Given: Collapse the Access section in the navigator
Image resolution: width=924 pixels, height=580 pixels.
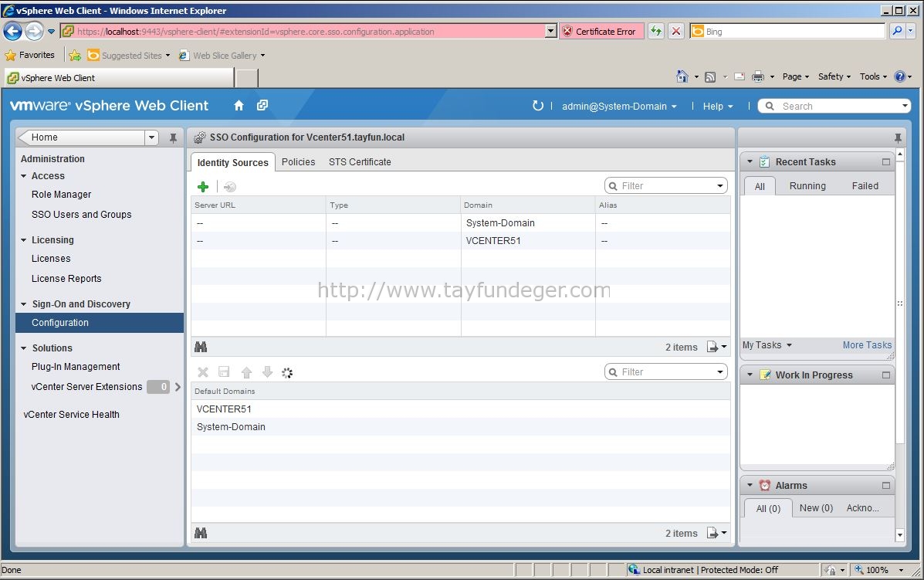Looking at the screenshot, I should click(24, 175).
